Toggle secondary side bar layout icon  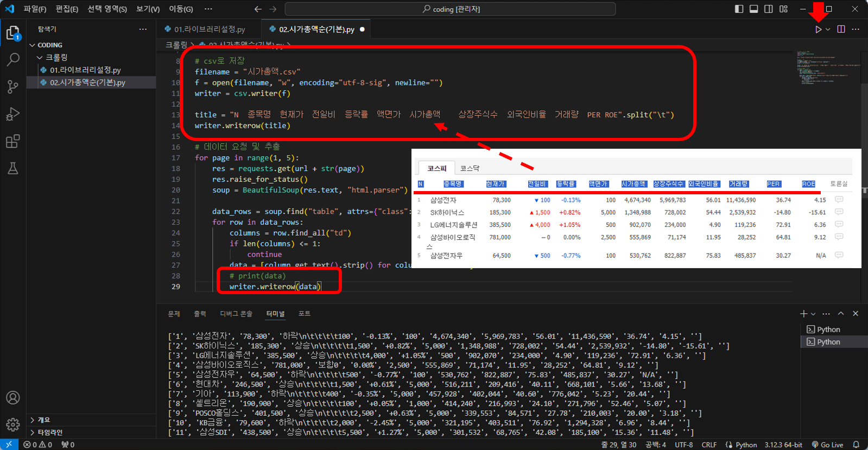pyautogui.click(x=768, y=9)
